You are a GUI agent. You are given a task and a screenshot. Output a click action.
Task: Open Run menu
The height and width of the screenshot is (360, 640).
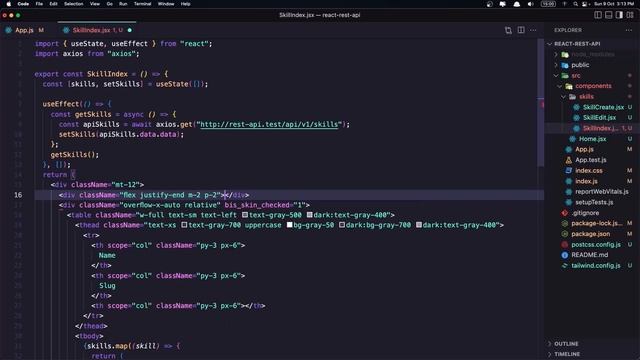click(123, 4)
